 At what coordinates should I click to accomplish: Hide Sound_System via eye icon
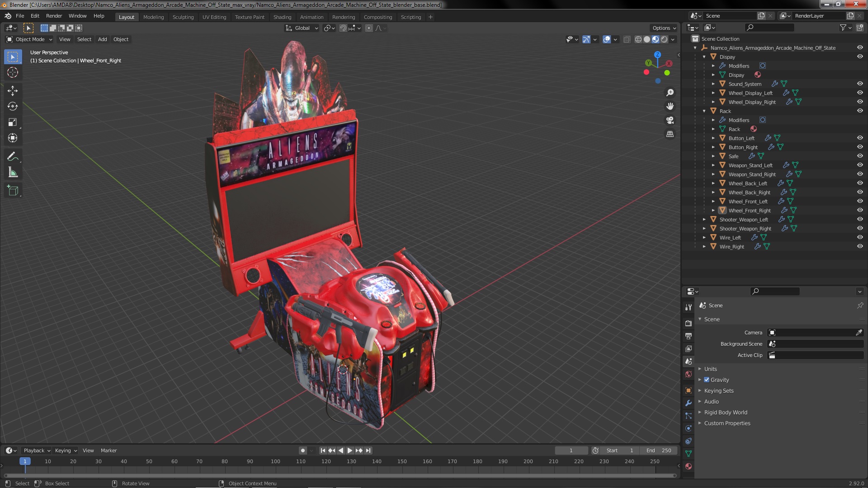[860, 84]
